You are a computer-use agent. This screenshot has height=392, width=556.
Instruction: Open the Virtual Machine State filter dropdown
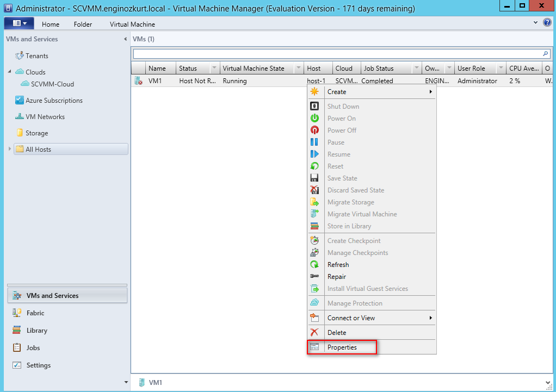click(299, 68)
